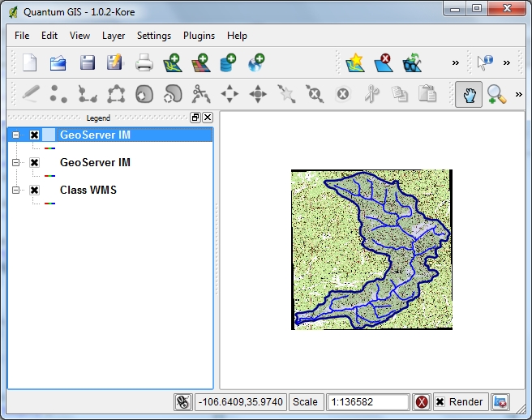Select the Capture Polygon tool
The image size is (532, 420).
click(x=116, y=93)
